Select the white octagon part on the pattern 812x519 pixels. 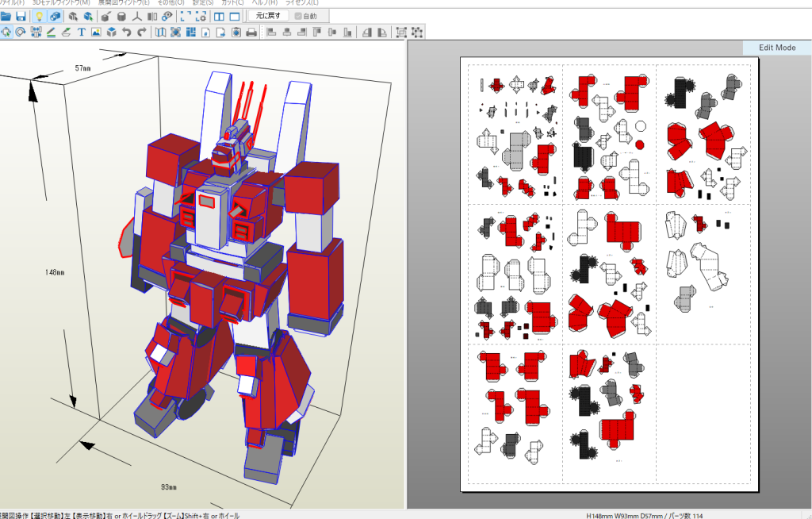coord(641,126)
